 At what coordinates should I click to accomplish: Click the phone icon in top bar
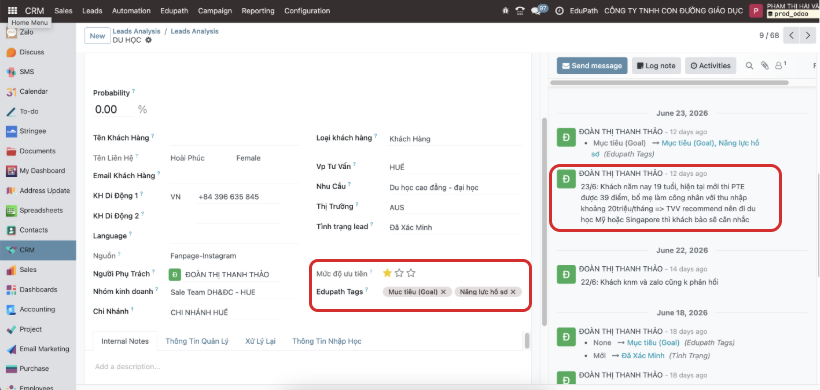click(520, 10)
